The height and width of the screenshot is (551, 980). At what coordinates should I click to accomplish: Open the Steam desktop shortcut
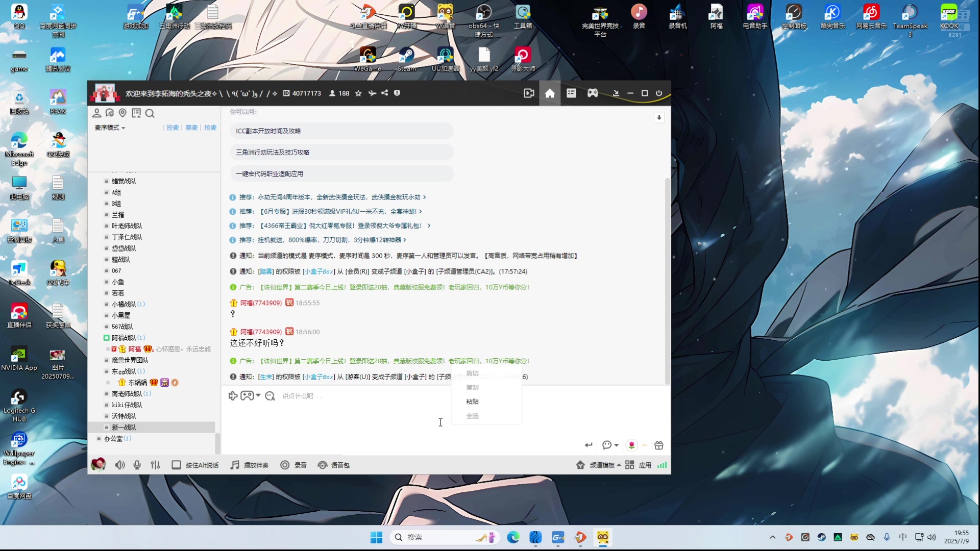(x=407, y=59)
